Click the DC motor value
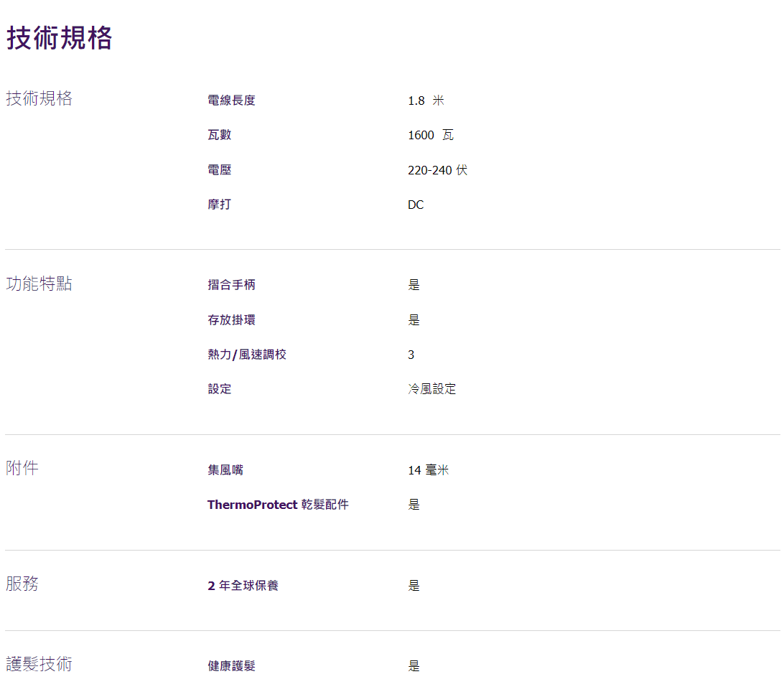 416,205
